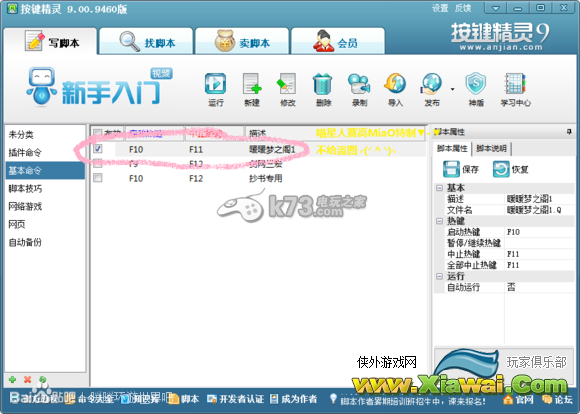Click the 描述 column header
This screenshot has width=580, height=414.
(335, 132)
